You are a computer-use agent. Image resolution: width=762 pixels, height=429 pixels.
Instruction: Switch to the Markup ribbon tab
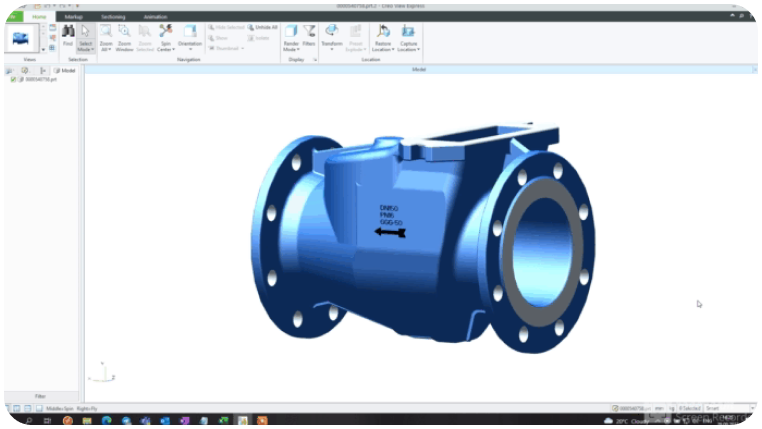tap(74, 17)
